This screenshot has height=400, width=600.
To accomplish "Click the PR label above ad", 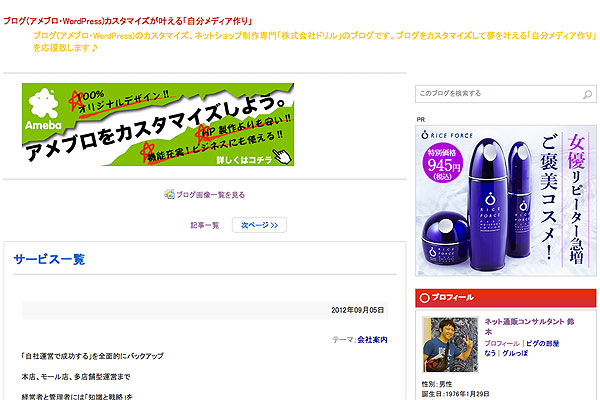I will tap(421, 119).
